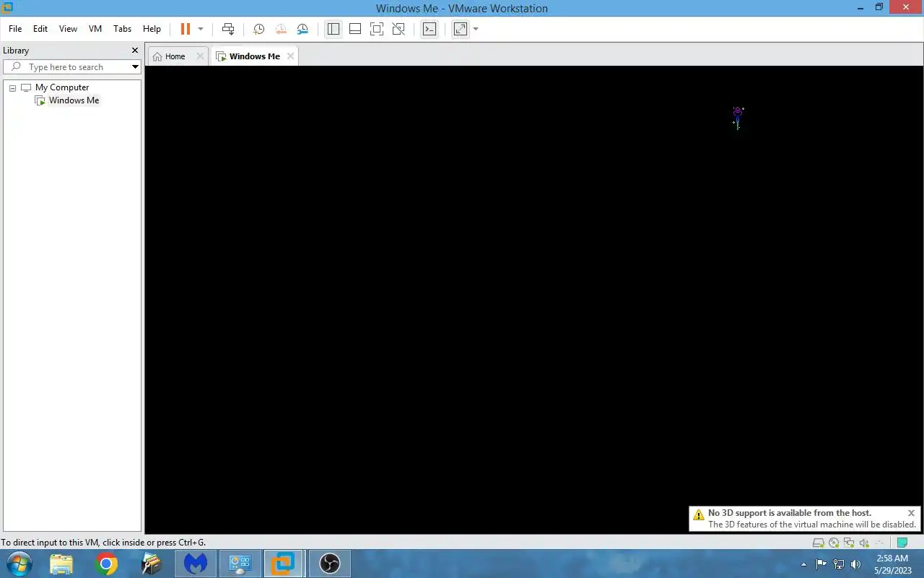Show hidden system tray icons
The width and height of the screenshot is (924, 578).
pyautogui.click(x=804, y=564)
